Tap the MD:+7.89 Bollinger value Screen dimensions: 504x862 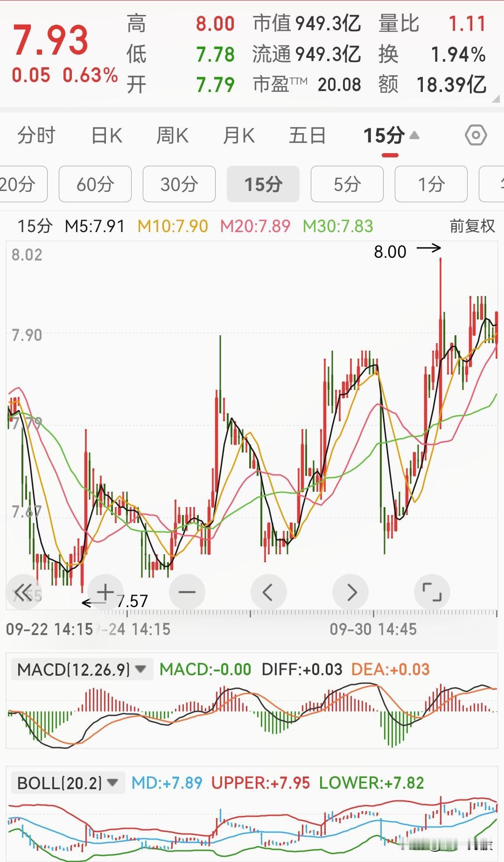click(167, 783)
